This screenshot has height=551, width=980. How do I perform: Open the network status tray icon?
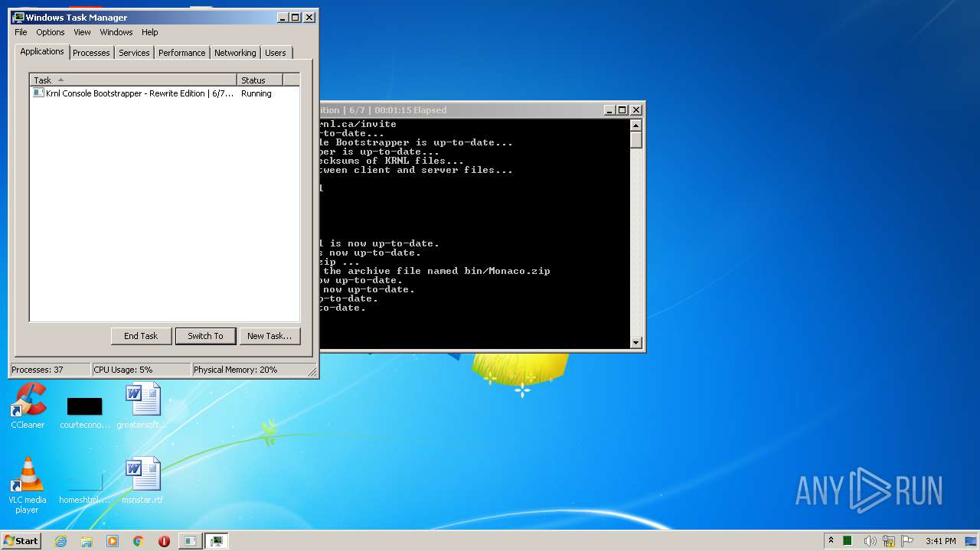click(889, 541)
